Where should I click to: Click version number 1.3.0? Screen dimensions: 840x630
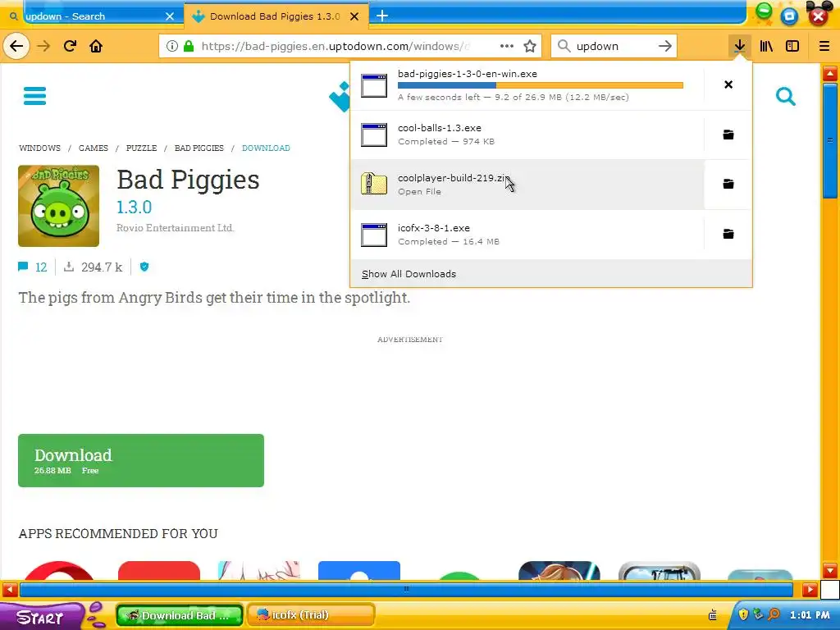(x=134, y=207)
